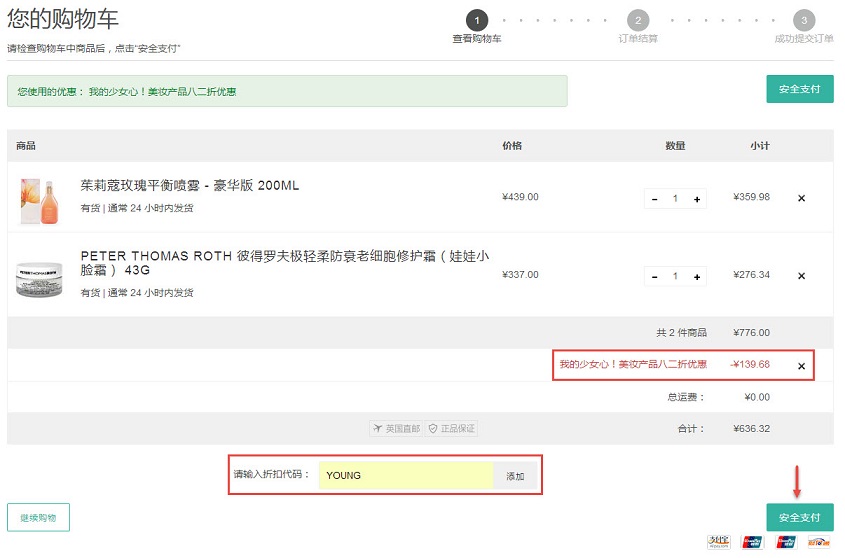The width and height of the screenshot is (845, 558).
Task: Click the grand total ¥636.32
Action: pyautogui.click(x=752, y=429)
